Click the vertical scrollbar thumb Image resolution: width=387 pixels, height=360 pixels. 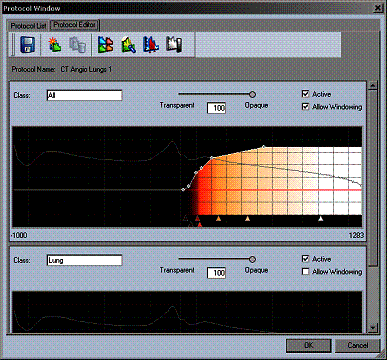tap(373, 178)
